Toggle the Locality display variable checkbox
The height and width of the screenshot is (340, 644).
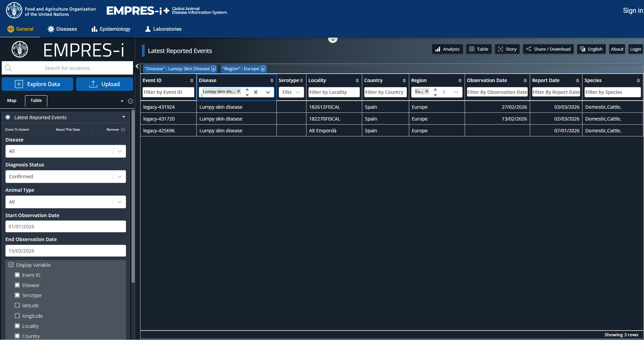click(17, 326)
